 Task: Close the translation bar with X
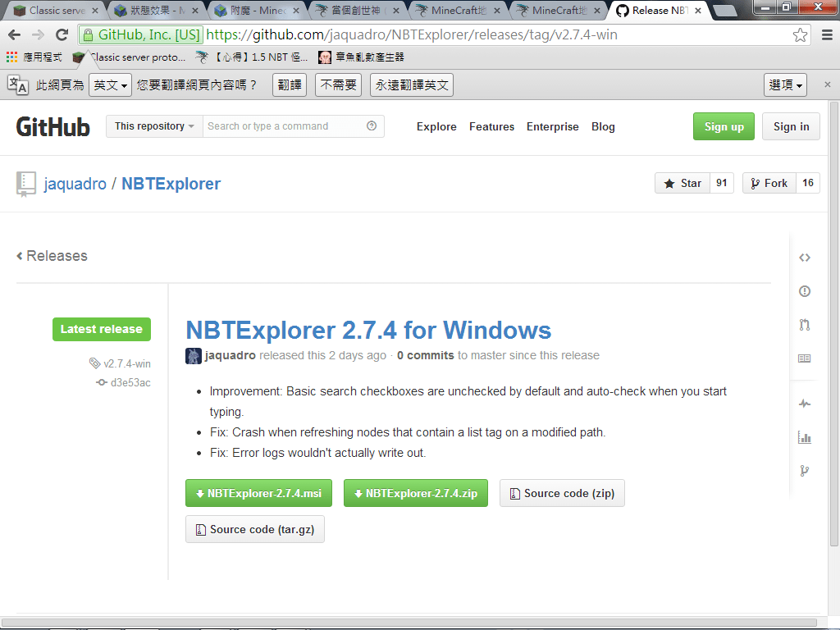coord(827,84)
